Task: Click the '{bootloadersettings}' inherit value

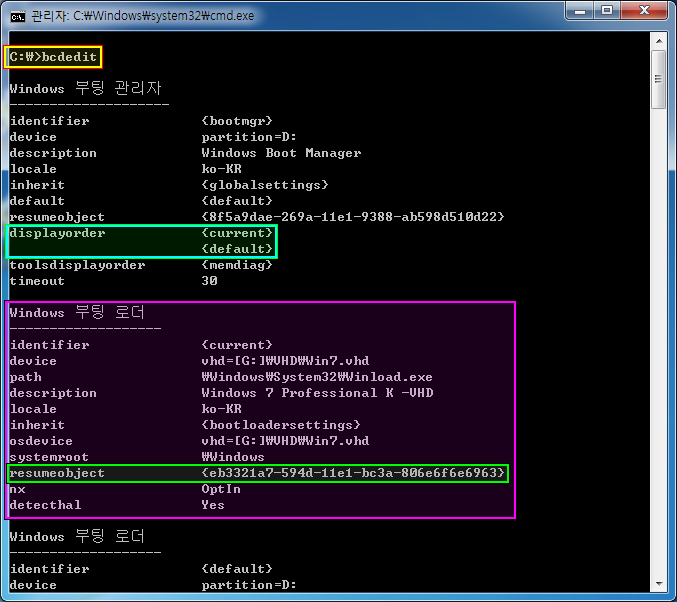Action: coord(281,425)
